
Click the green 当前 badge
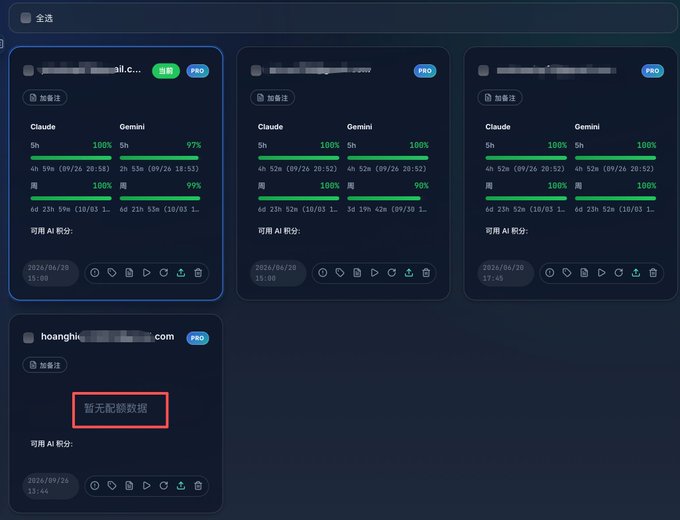coord(166,71)
